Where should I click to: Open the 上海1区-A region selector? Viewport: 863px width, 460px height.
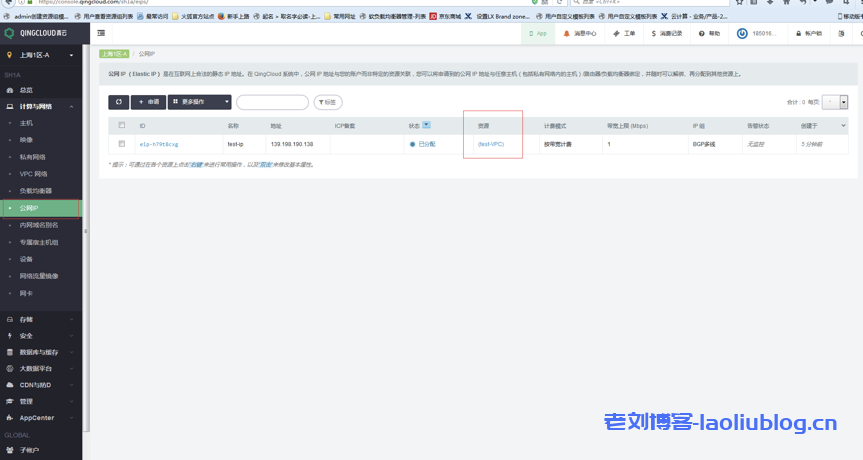pos(40,55)
